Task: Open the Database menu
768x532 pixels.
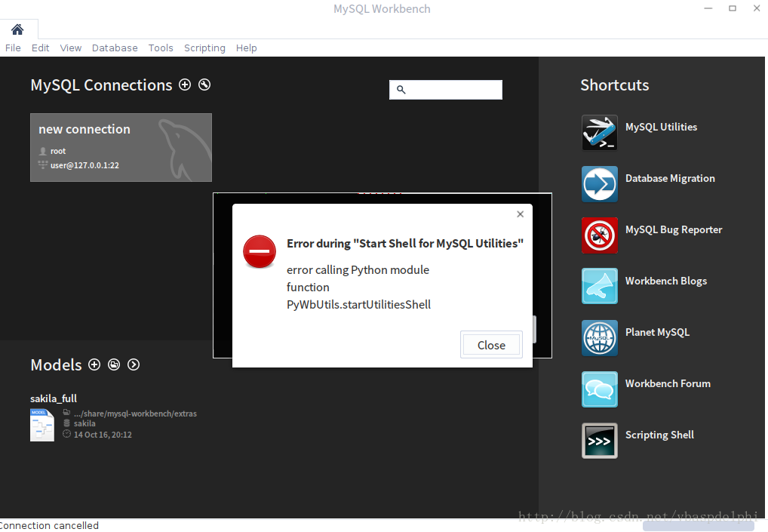Action: 115,48
